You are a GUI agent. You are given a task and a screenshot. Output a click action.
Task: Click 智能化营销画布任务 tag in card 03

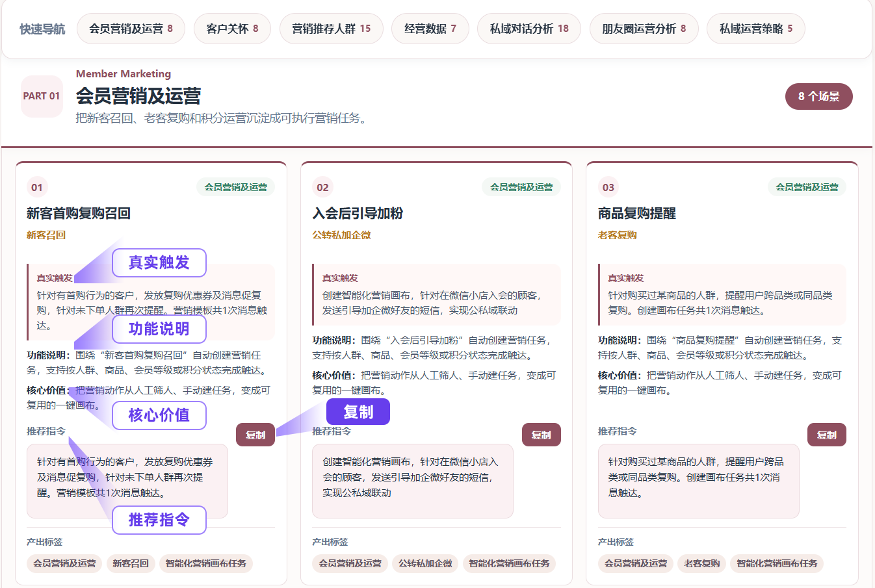click(777, 563)
